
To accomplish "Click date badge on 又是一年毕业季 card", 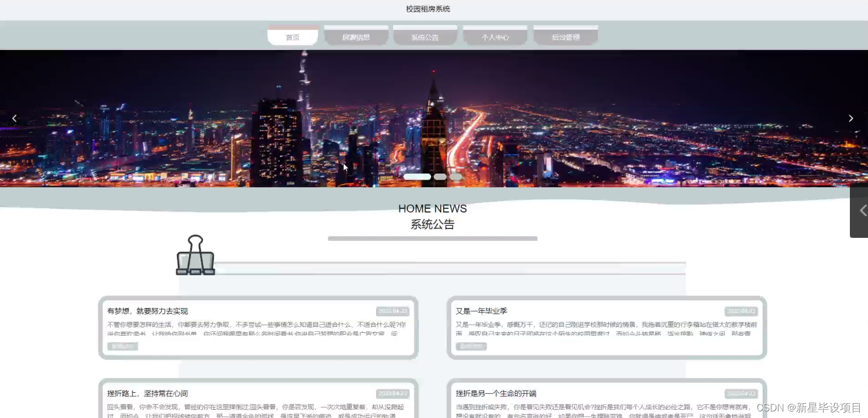I will pos(741,311).
